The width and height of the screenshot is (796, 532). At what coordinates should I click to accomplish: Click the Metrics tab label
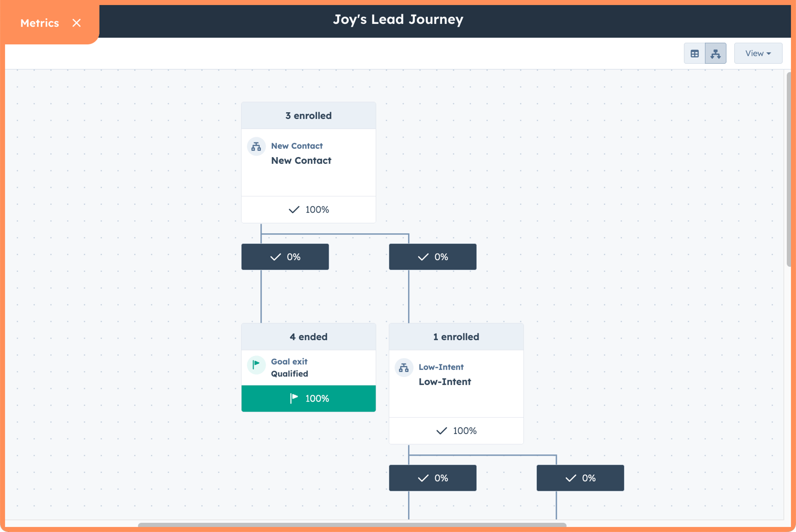tap(39, 22)
